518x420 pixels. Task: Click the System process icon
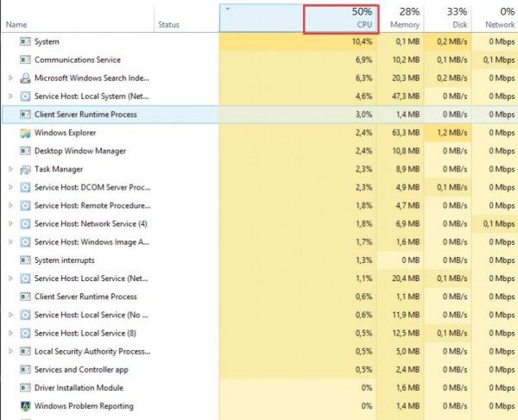(25, 41)
